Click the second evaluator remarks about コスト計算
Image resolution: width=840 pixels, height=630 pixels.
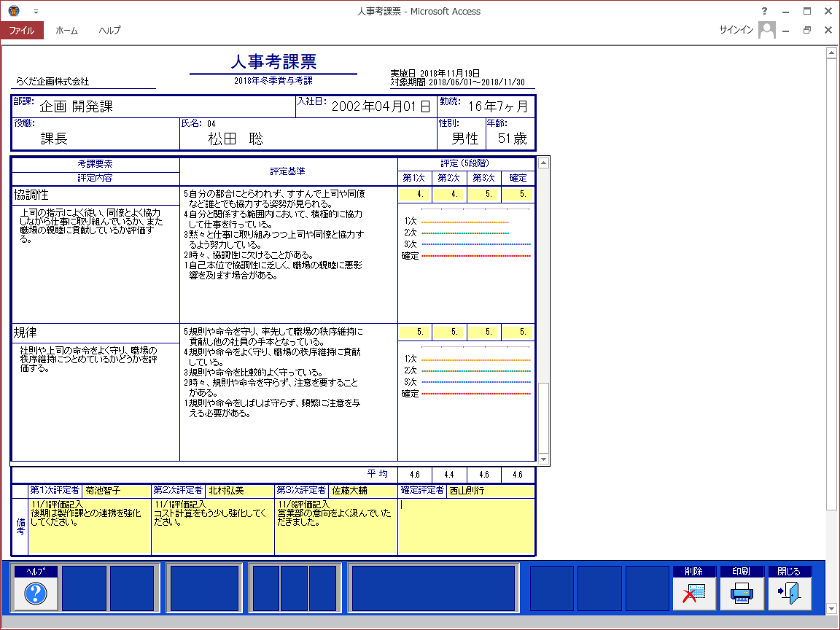[213, 526]
